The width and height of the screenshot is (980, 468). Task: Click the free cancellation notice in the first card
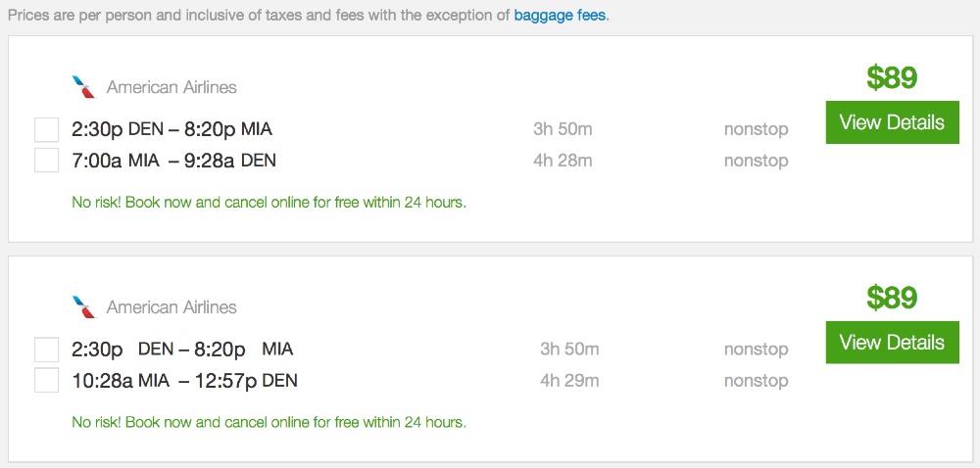tap(269, 204)
